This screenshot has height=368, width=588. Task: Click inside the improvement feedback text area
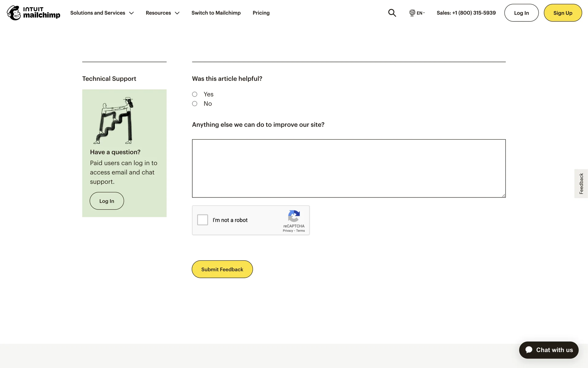349,168
